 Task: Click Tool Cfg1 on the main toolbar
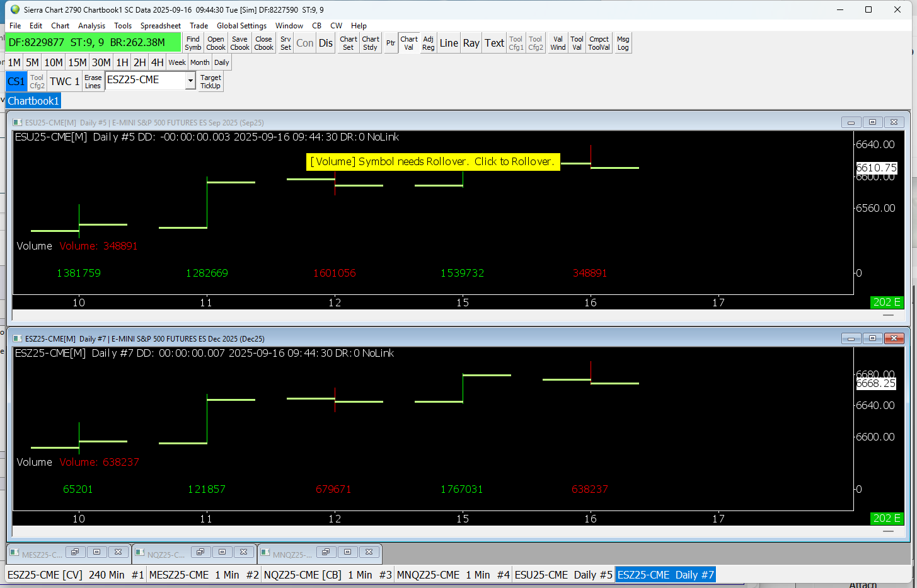coord(516,43)
